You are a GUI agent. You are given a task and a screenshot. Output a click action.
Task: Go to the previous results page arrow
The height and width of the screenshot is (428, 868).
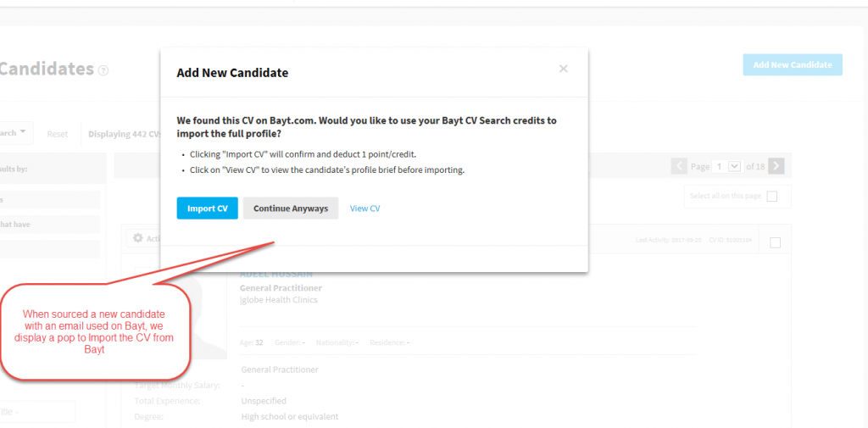(679, 166)
